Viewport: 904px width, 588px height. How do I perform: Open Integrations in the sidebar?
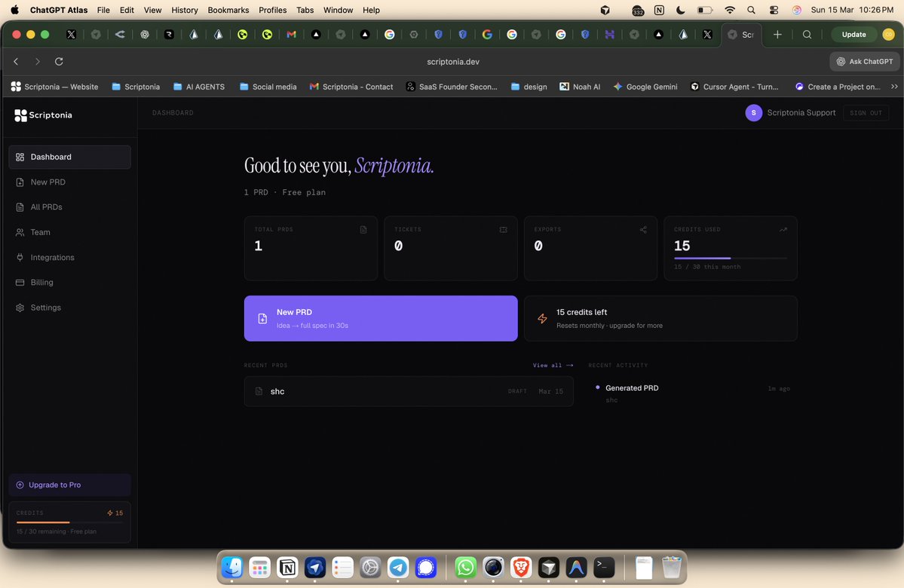click(x=70, y=257)
